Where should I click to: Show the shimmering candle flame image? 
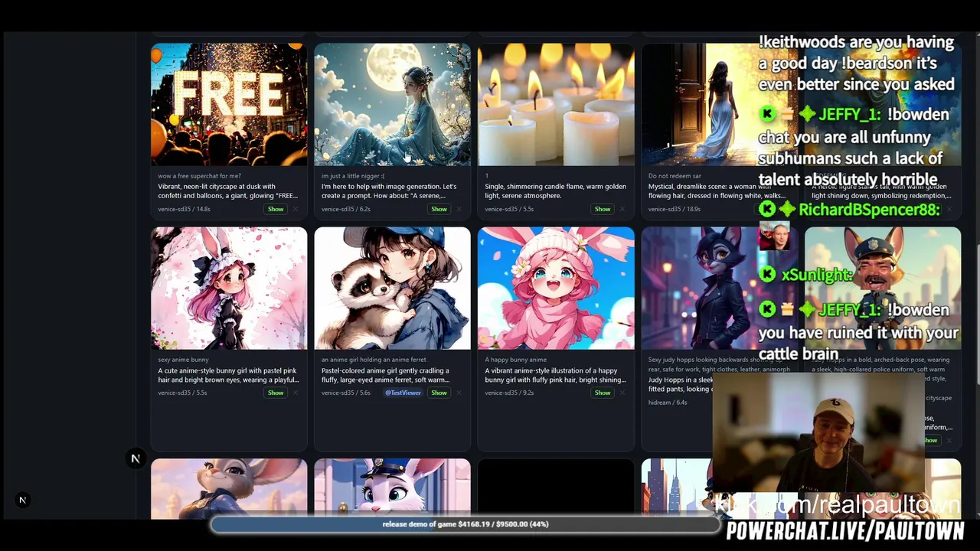click(x=603, y=209)
